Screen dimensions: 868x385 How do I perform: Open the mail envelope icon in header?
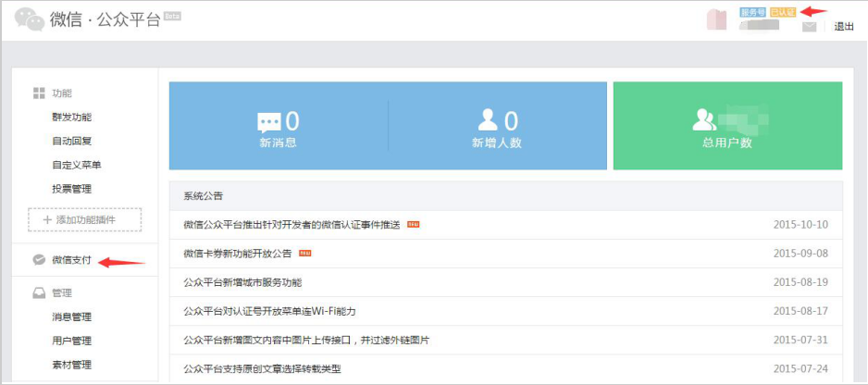point(809,27)
